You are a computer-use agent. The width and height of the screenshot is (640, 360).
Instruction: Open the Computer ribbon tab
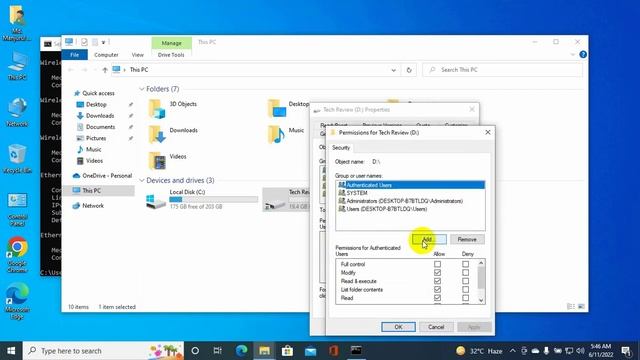pyautogui.click(x=106, y=55)
